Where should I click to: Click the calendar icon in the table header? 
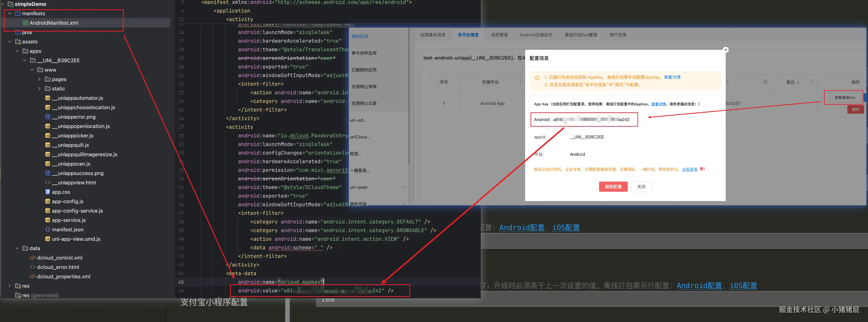(x=765, y=82)
